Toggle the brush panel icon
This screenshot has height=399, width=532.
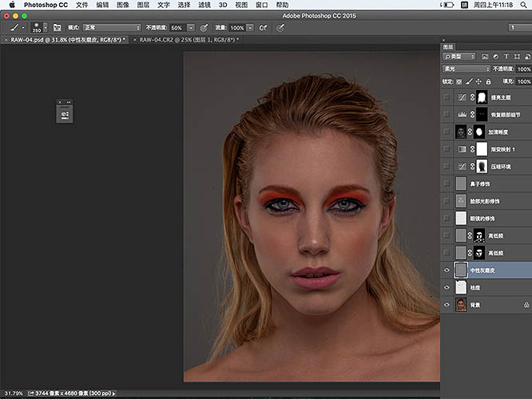[x=58, y=27]
